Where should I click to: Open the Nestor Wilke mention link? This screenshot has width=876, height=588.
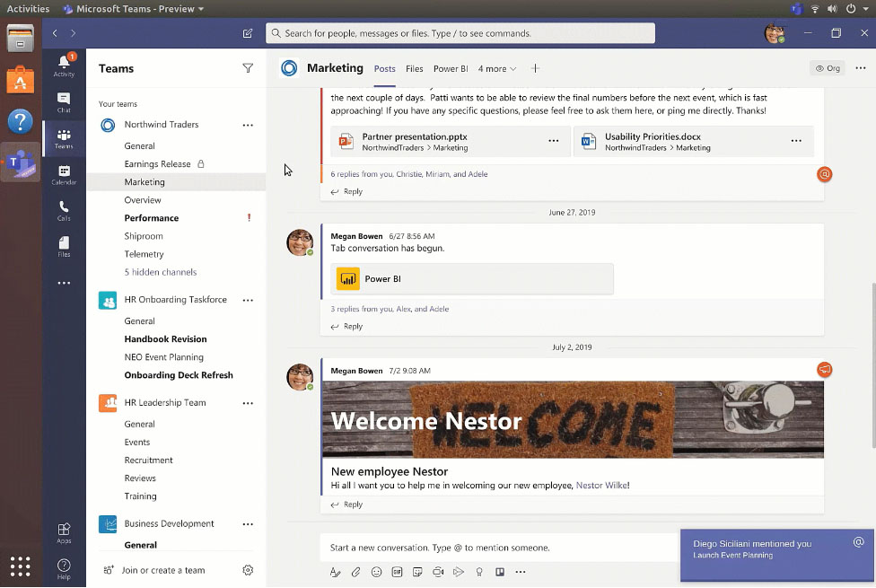(601, 485)
